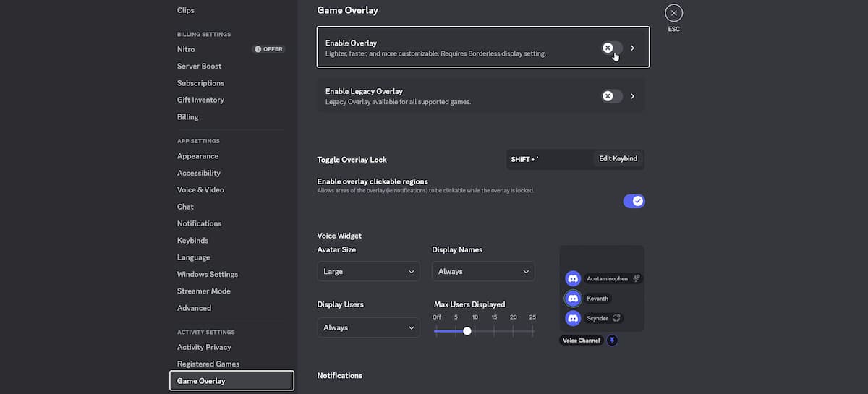The height and width of the screenshot is (394, 868).
Task: Turn on the Enable Legacy Overlay switch
Action: pyautogui.click(x=612, y=96)
